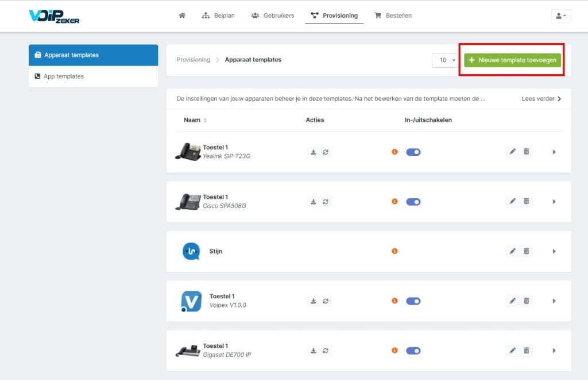Click the Provisioning breadcrumb link
This screenshot has height=380, width=588.
(194, 60)
